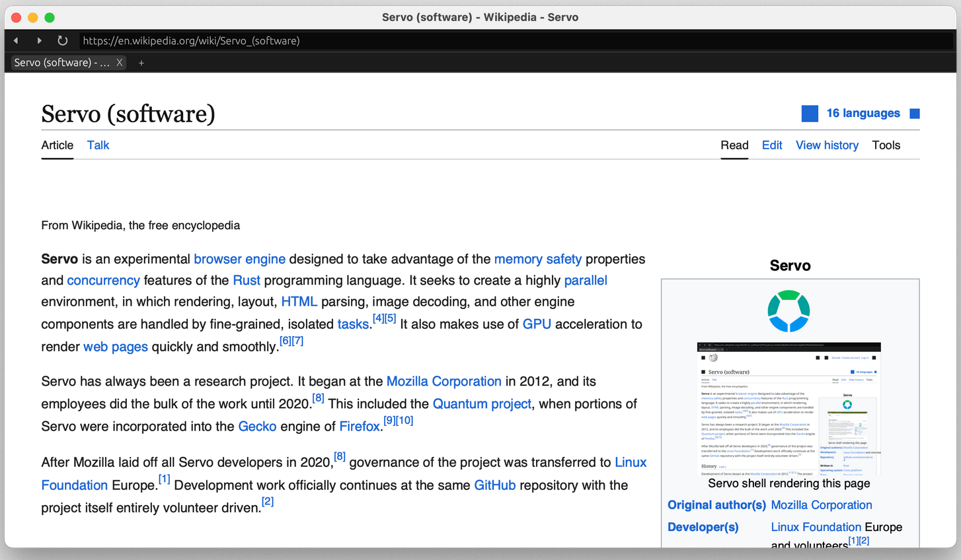
Task: Open a new tab with plus icon
Action: (141, 63)
